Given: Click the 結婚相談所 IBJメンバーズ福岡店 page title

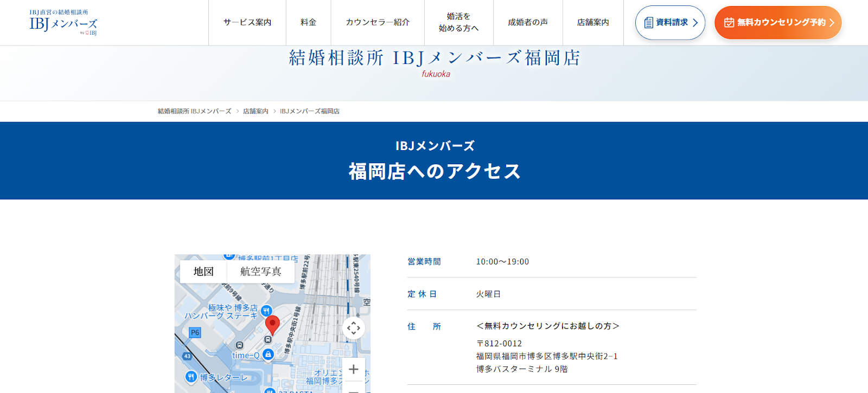Looking at the screenshot, I should (435, 57).
